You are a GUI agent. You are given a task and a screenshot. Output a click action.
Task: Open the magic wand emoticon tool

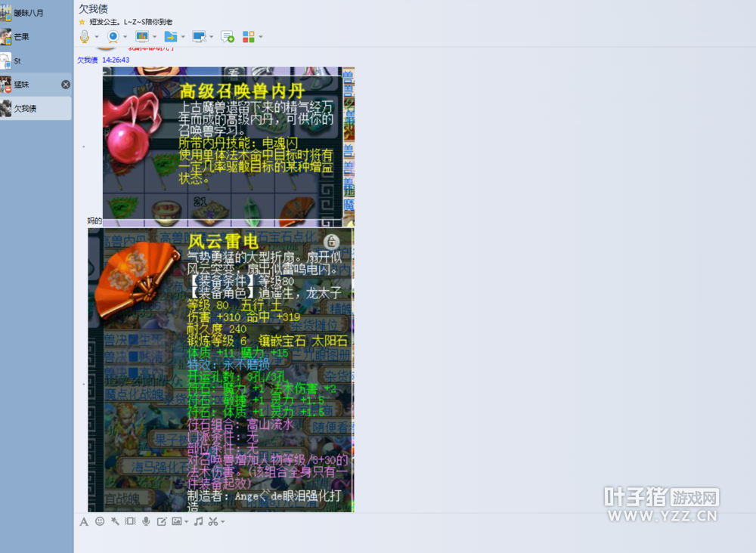(x=115, y=521)
